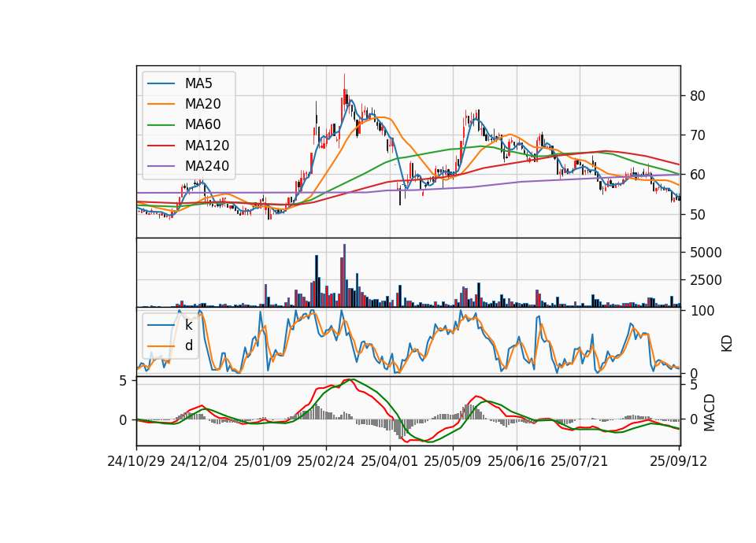The image size is (756, 543).
Task: Click the purple MA240 legend line sample
Action: coord(161,166)
